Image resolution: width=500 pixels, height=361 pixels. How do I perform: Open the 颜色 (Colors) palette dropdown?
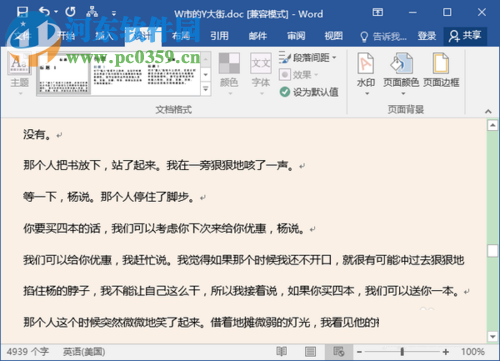(x=229, y=73)
